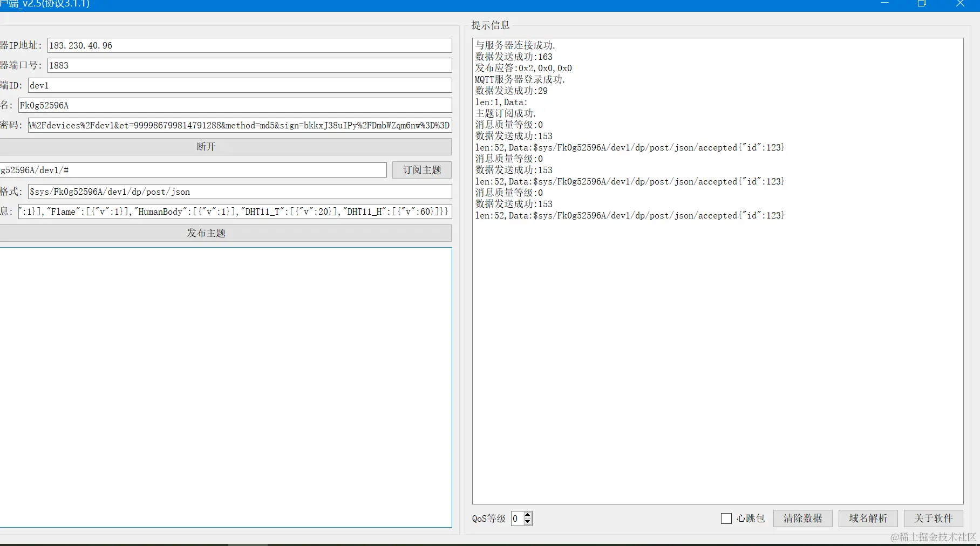Click log line 发布应答:0x2,0x0,0x0

coord(523,68)
